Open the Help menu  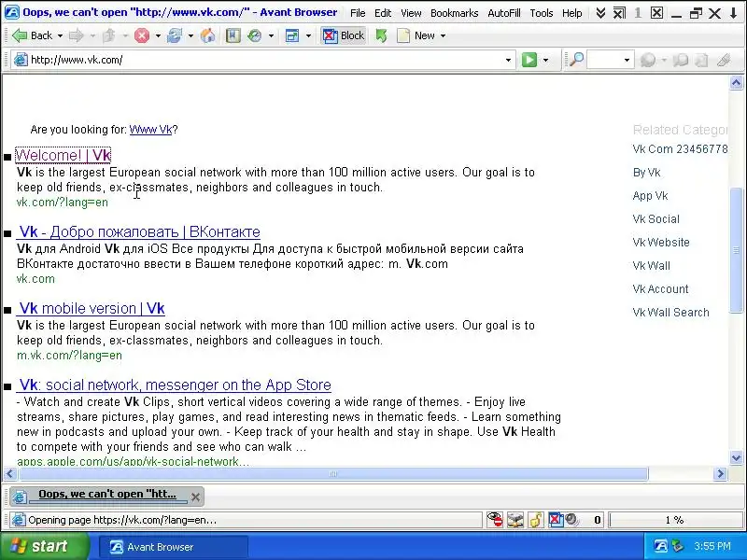(571, 13)
